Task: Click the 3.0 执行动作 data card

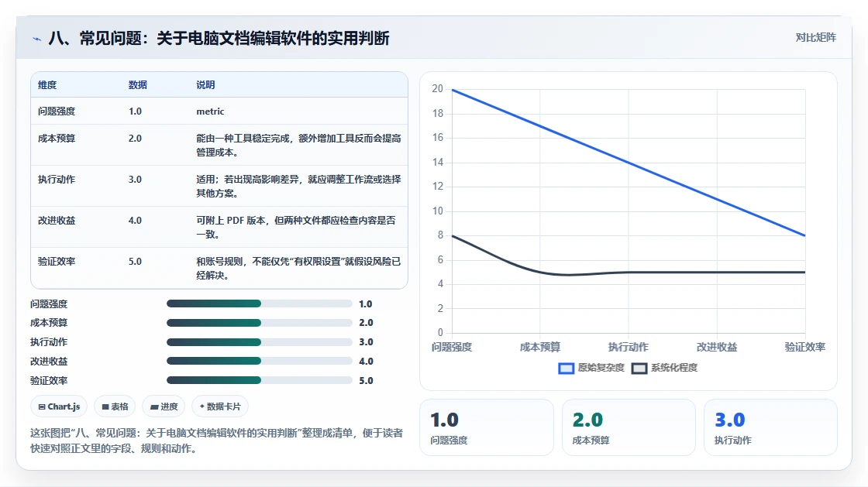Action: point(770,427)
